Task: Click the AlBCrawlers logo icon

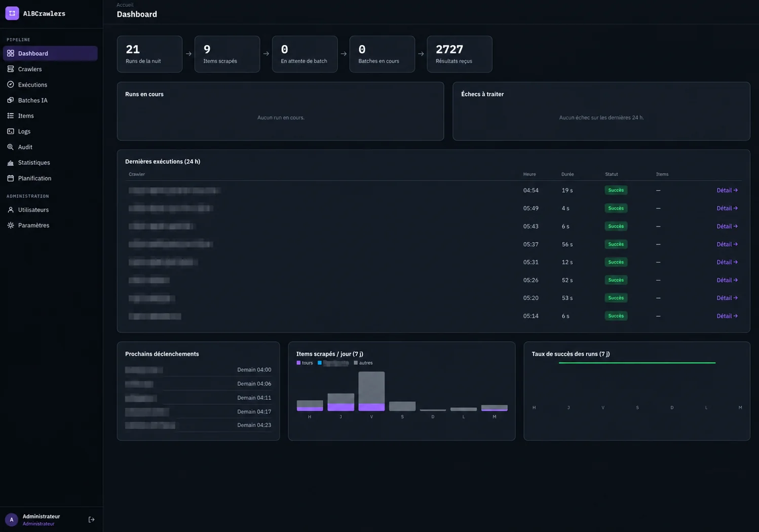Action: coord(12,13)
